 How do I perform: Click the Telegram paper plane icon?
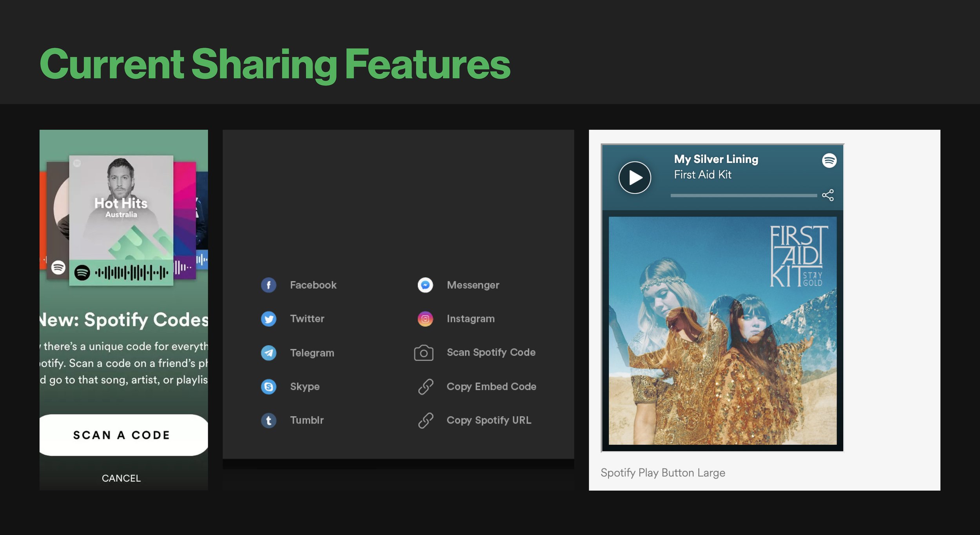pos(269,353)
